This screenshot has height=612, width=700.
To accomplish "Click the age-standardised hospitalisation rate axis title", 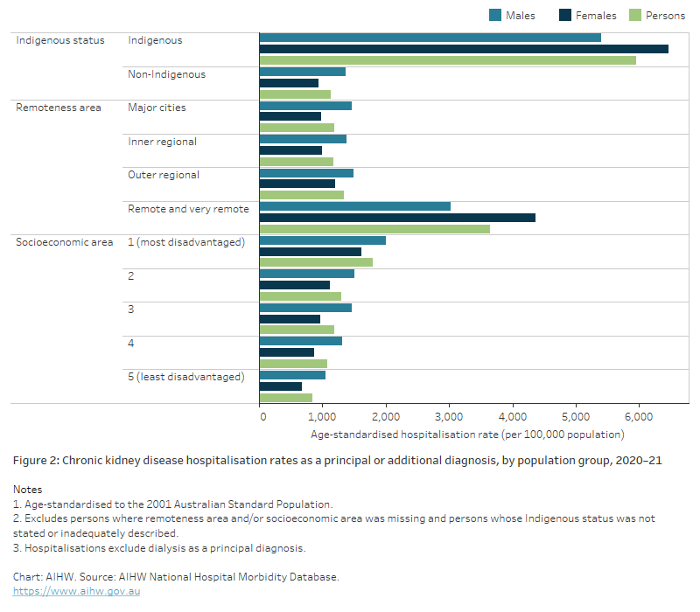I will coord(468,435).
